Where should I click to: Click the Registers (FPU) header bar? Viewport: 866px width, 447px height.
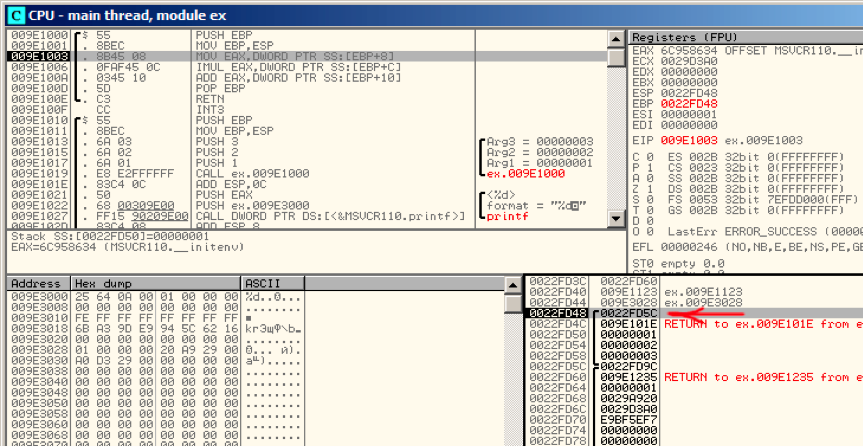[x=747, y=38]
